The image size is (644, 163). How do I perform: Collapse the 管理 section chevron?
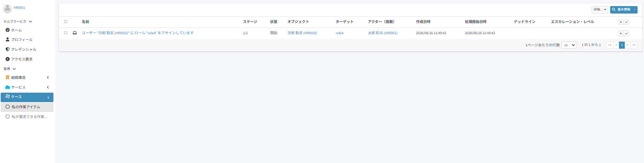point(14,69)
